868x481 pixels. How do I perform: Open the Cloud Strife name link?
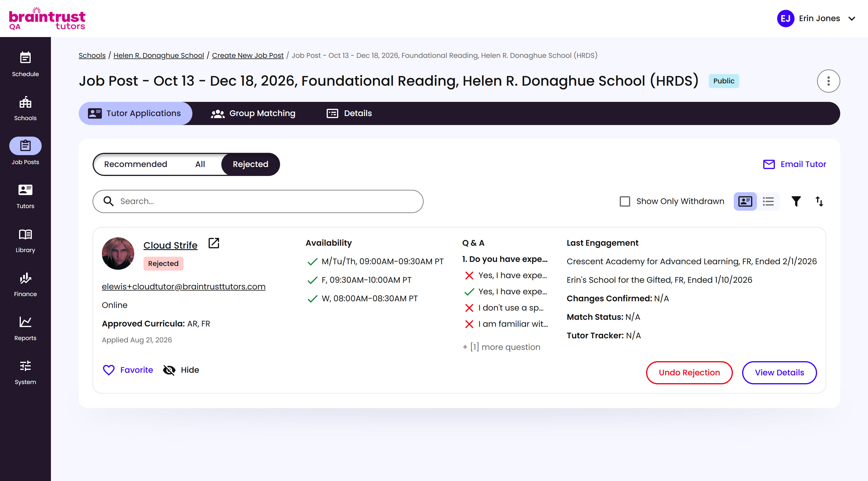(x=170, y=245)
